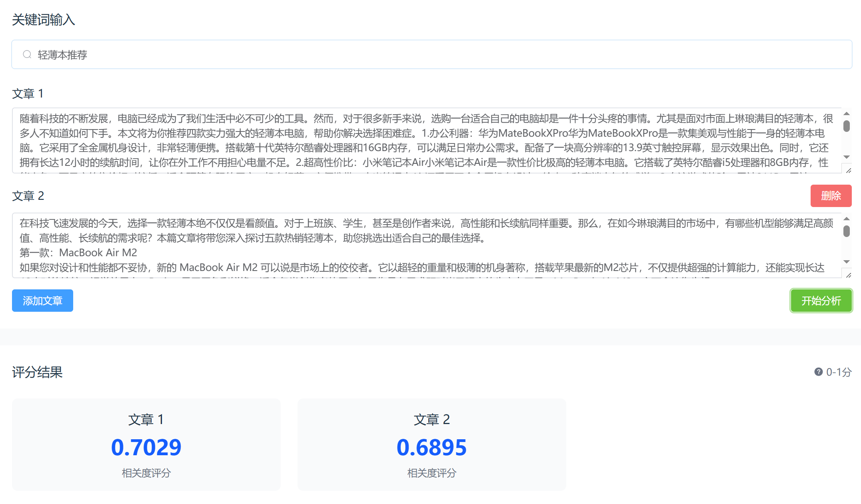Click the 文章 2 textarea resize handle
Image resolution: width=861 pixels, height=504 pixels.
pos(848,275)
